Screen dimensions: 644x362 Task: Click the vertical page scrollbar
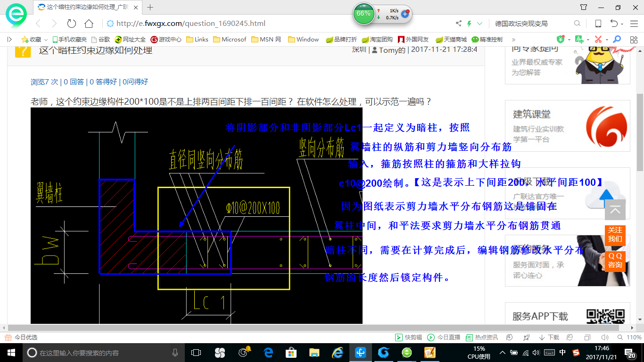point(640,132)
